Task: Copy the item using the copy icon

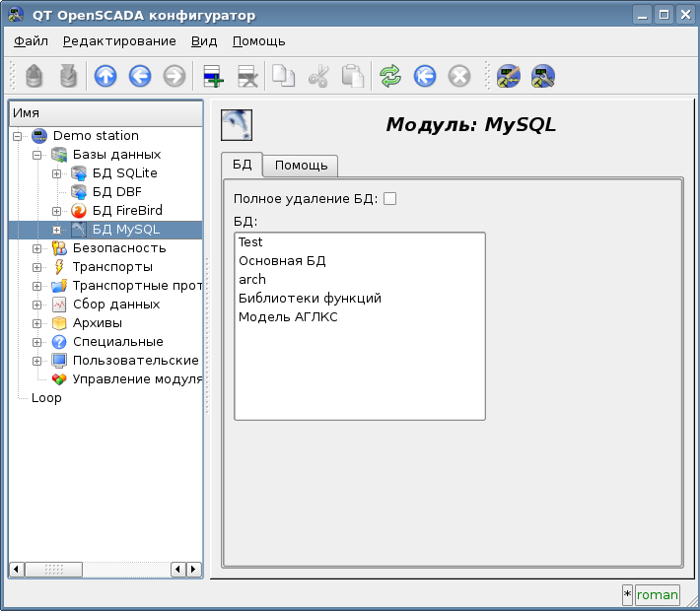Action: (284, 76)
